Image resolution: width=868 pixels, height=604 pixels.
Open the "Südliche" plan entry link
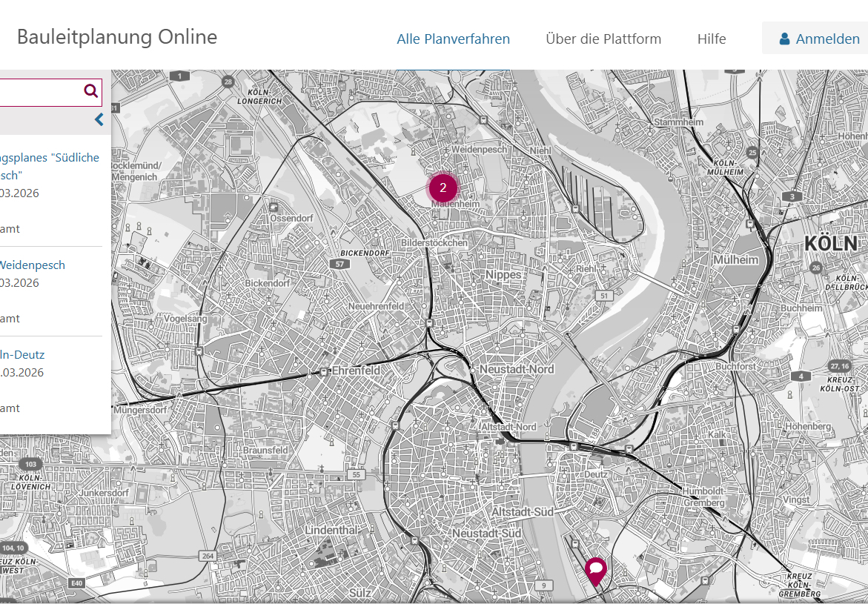pos(50,158)
